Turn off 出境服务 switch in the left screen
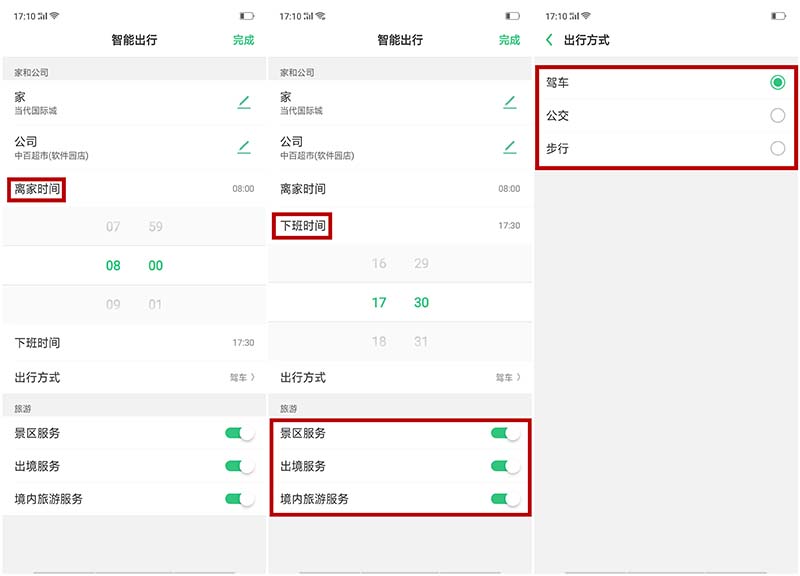This screenshot has height=576, width=800. [x=239, y=466]
